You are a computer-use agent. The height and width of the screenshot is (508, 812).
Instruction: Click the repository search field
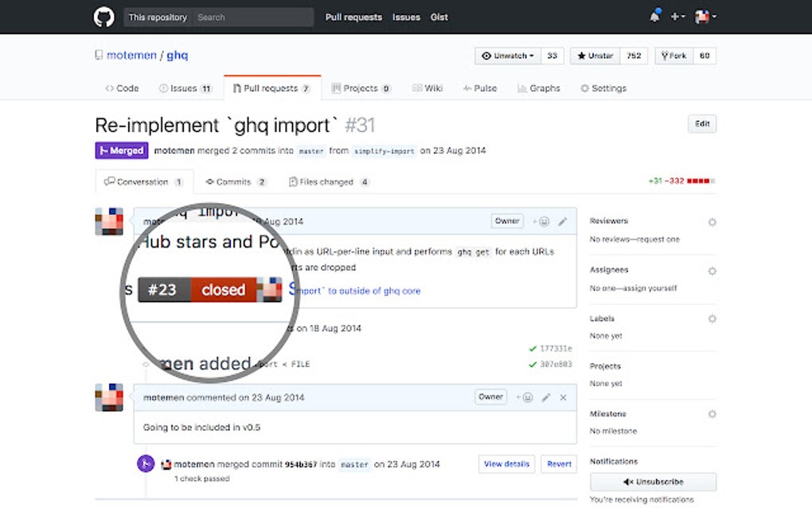(255, 17)
